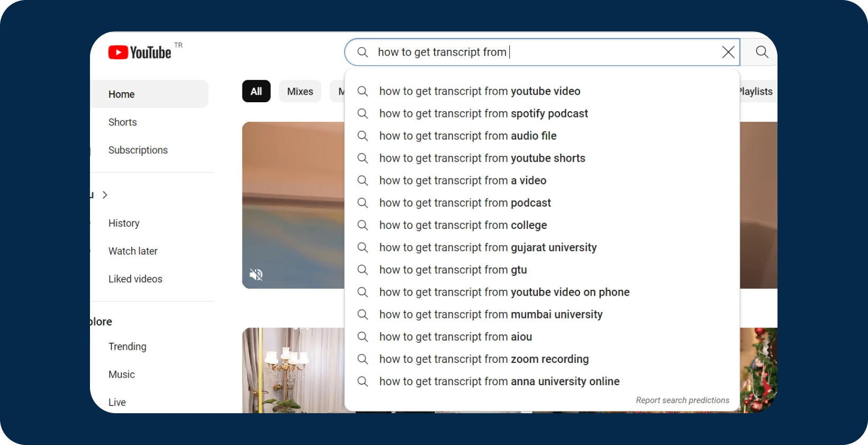The height and width of the screenshot is (445, 868).
Task: Select suggestion 'from youtube video'
Action: (x=542, y=91)
